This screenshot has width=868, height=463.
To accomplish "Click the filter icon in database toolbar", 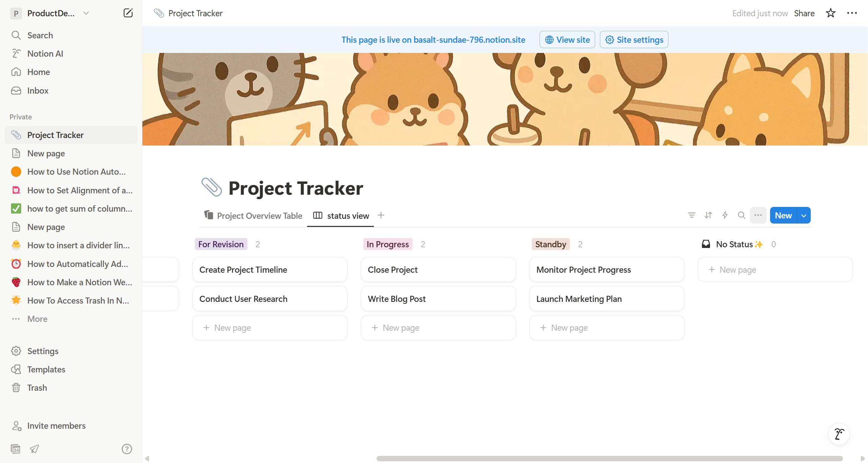I will click(x=691, y=215).
